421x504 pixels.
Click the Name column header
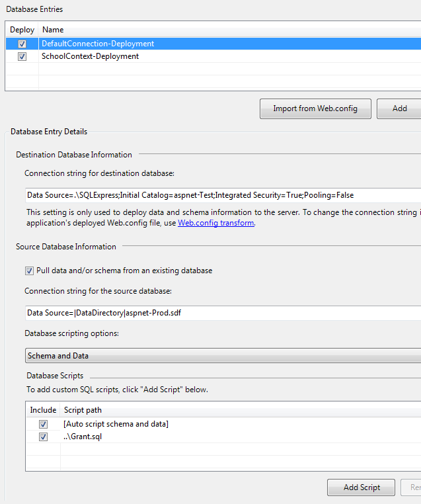[53, 30]
